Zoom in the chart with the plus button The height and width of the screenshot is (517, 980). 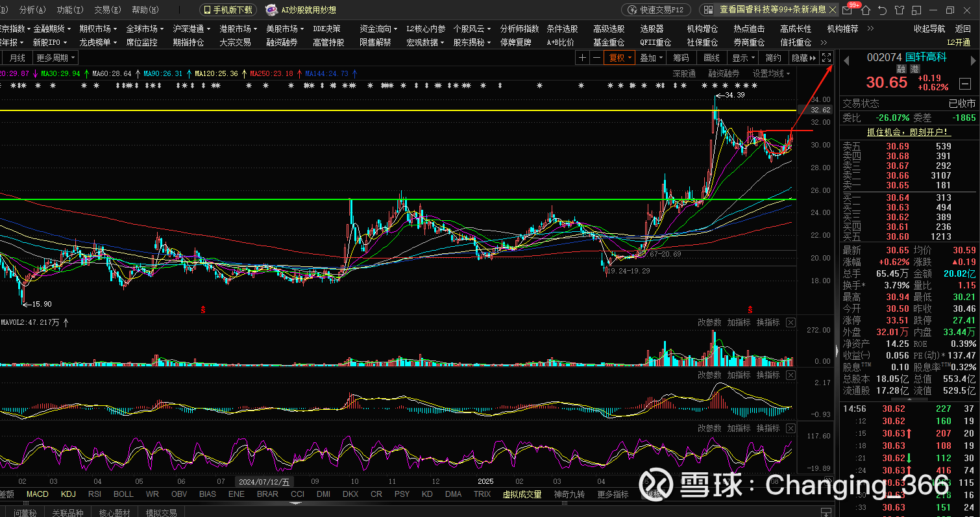pos(582,58)
